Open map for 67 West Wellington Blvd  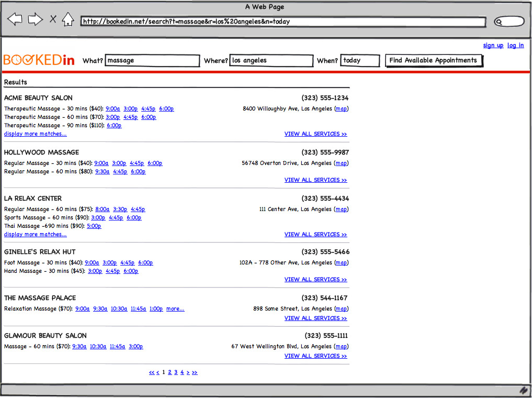point(341,346)
